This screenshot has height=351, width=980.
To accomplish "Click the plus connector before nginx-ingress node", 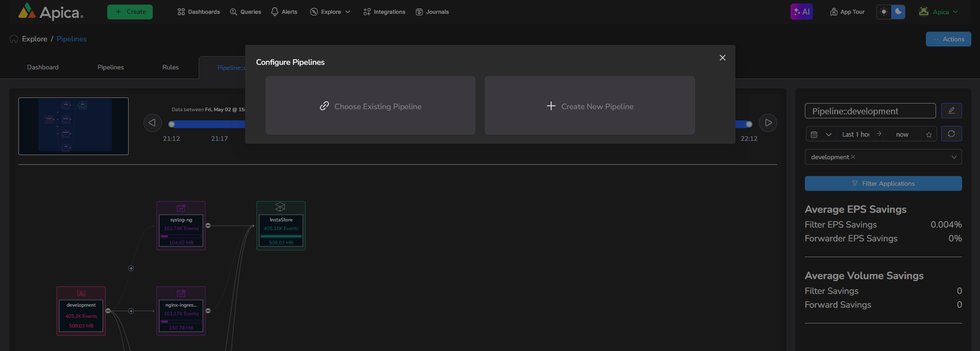I will [131, 311].
